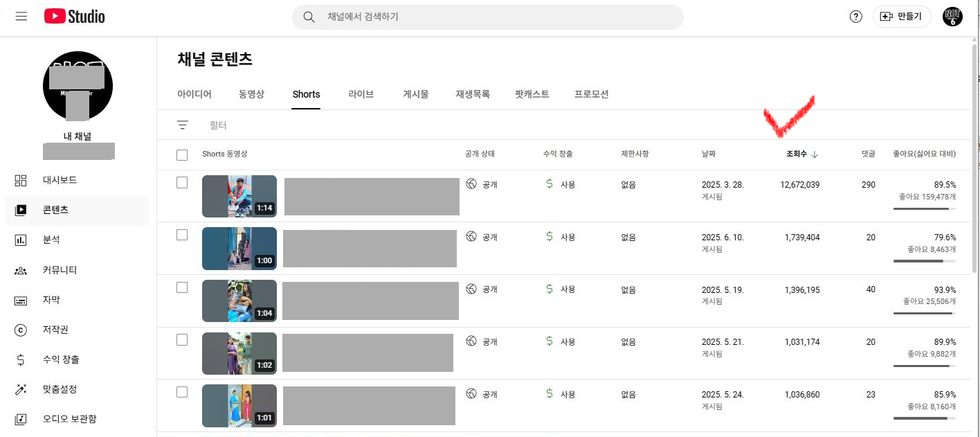Open the hamburger navigation menu
Viewport: 980px width, 437px height.
click(21, 16)
